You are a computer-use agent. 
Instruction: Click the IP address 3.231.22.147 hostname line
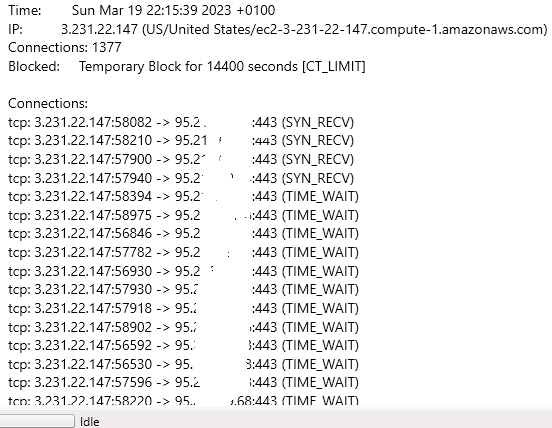278,29
